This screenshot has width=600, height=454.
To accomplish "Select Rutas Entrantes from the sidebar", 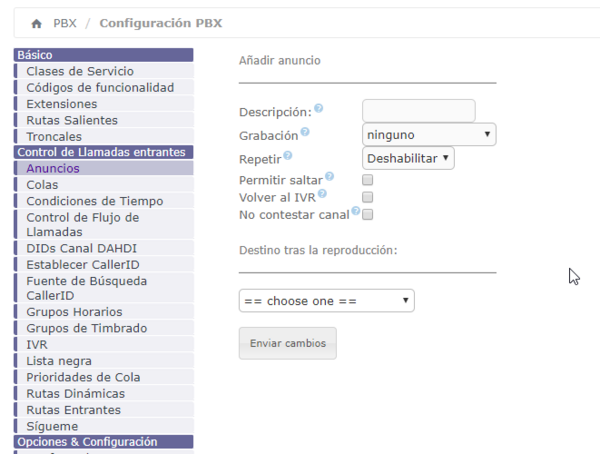I will (x=73, y=410).
